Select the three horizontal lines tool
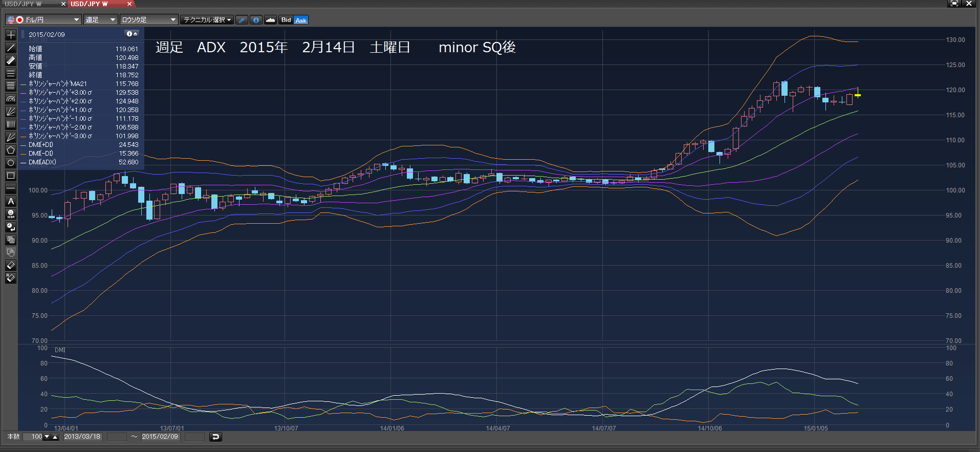 (x=11, y=73)
